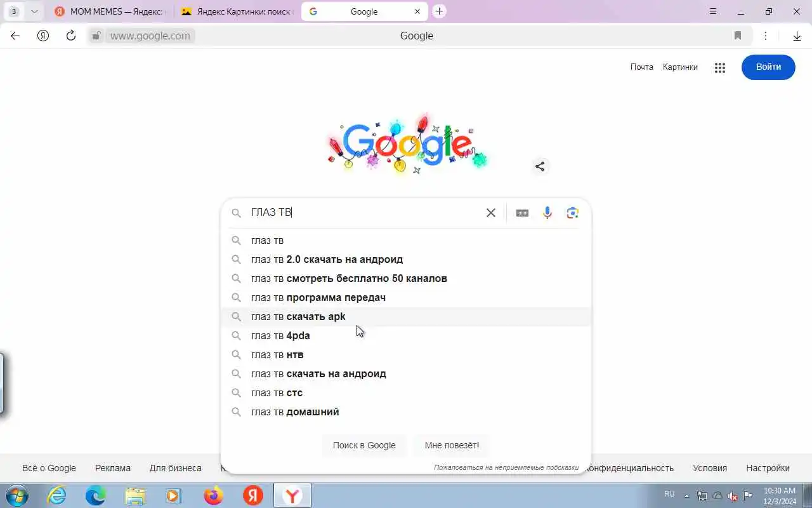Show hidden tray icons arrow
Viewport: 812px width, 508px height.
tap(686, 496)
